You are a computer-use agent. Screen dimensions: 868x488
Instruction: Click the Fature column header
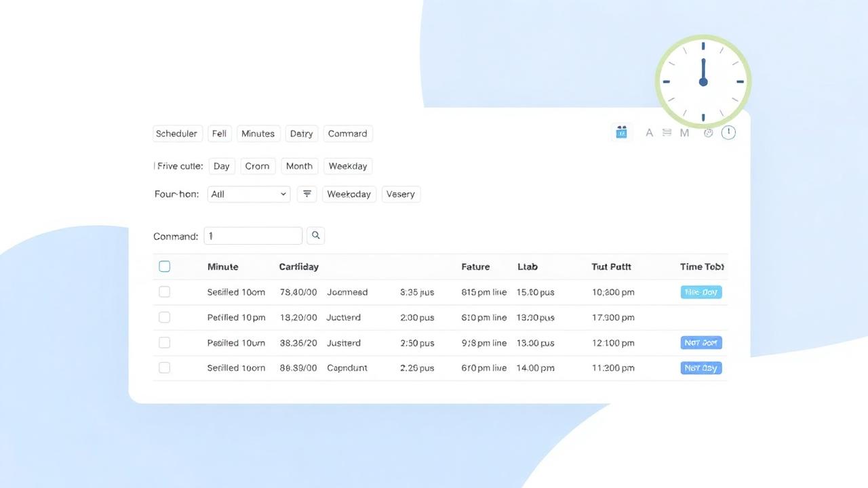point(475,266)
